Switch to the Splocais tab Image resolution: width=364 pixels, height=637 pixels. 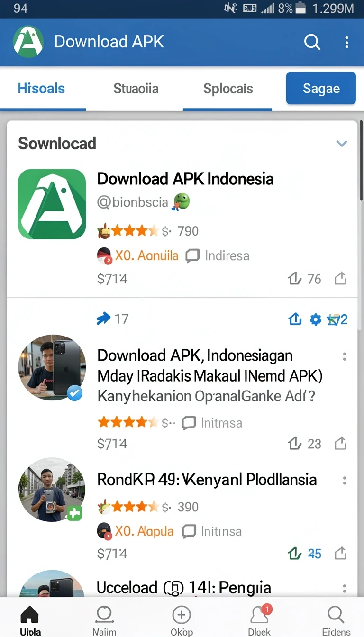(228, 89)
